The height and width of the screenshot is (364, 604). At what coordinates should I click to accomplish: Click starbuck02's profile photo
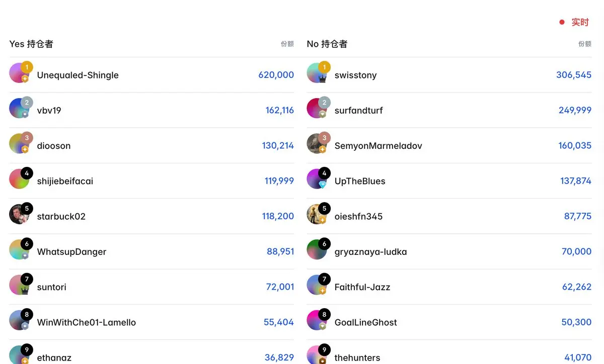pyautogui.click(x=19, y=215)
